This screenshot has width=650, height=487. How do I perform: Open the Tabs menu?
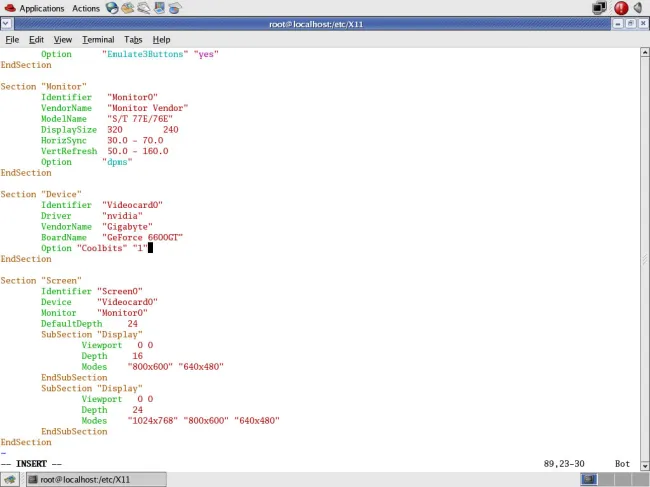[133, 40]
